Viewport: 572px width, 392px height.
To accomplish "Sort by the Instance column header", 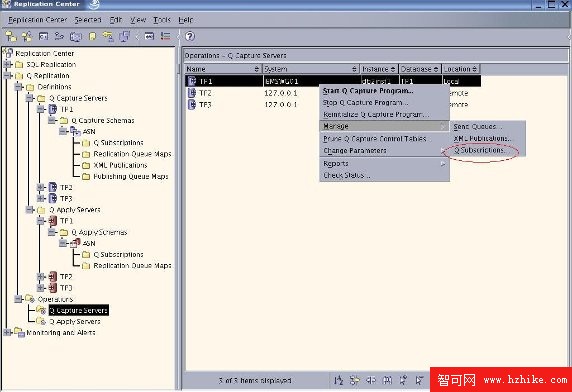I will tap(379, 69).
